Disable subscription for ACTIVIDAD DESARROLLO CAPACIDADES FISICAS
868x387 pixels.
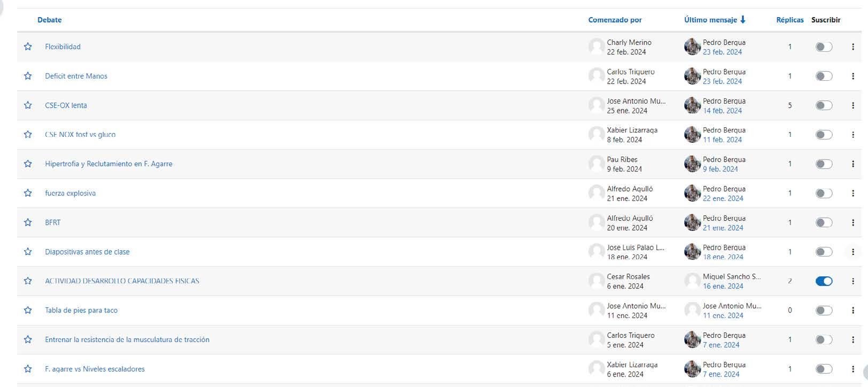tap(824, 281)
